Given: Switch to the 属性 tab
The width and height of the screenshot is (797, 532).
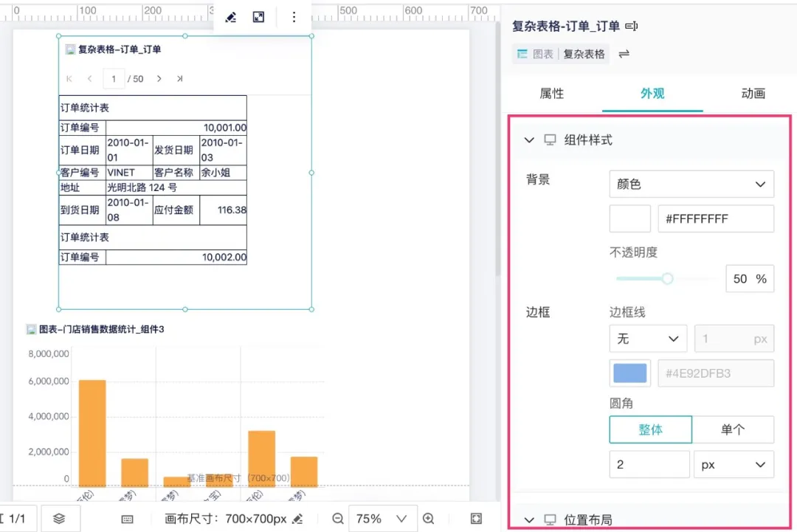Looking at the screenshot, I should pos(552,94).
